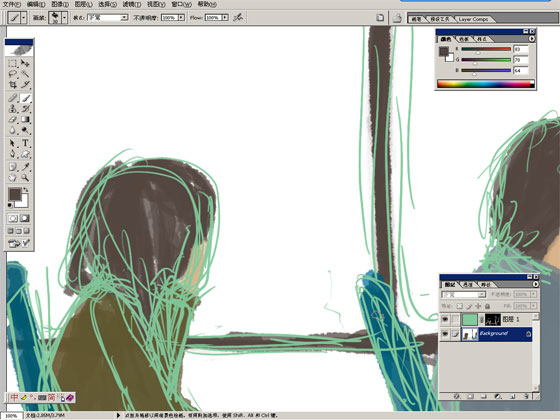Choose the Crop tool
560x420 pixels.
pyautogui.click(x=12, y=85)
